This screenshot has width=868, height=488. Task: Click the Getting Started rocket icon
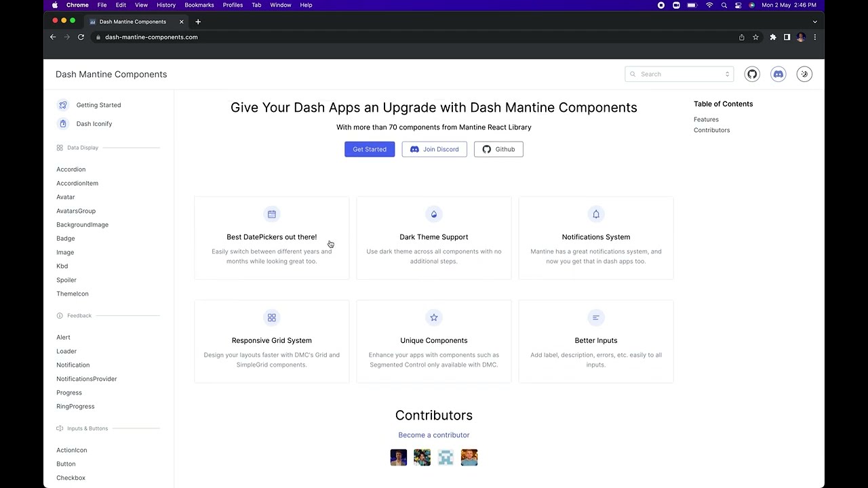point(63,105)
